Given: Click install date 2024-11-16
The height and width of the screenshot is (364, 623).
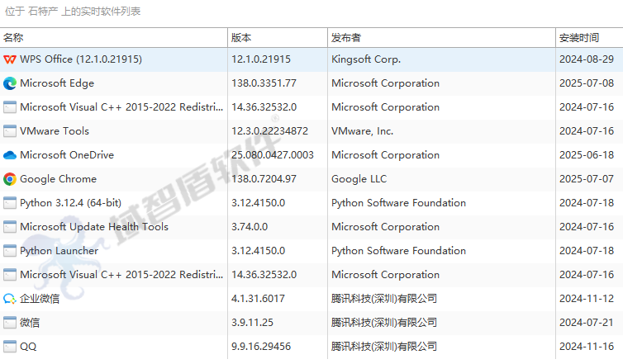Looking at the screenshot, I should [x=587, y=347].
